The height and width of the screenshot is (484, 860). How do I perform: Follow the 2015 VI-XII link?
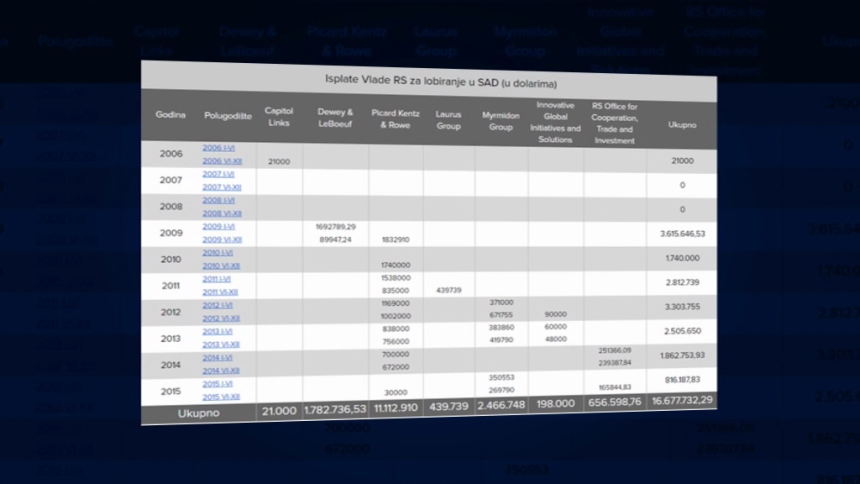coord(221,397)
